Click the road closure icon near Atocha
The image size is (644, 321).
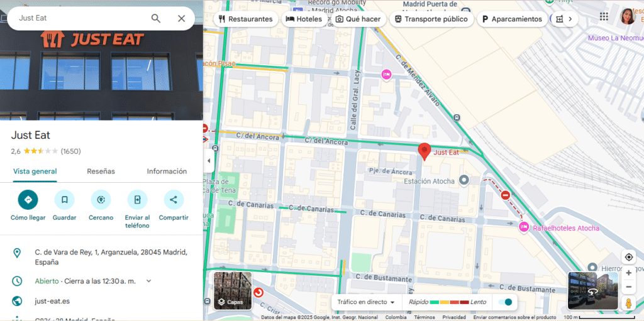click(506, 195)
